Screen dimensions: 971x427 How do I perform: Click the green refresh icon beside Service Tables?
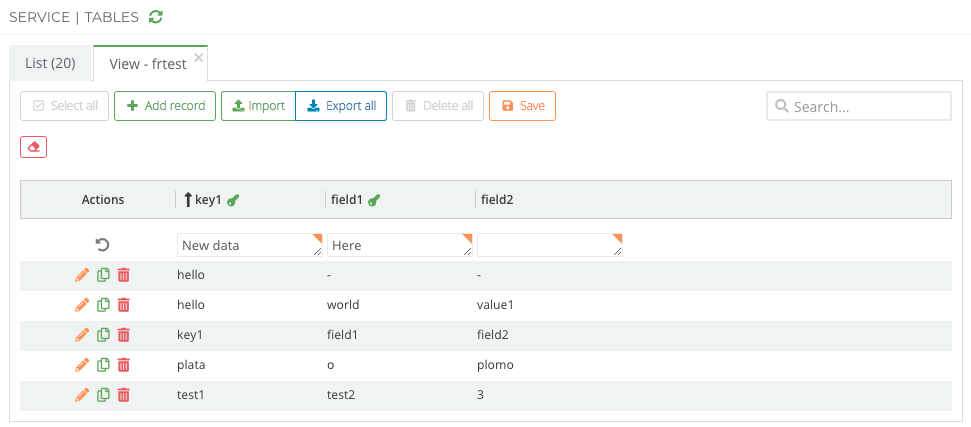[x=155, y=16]
